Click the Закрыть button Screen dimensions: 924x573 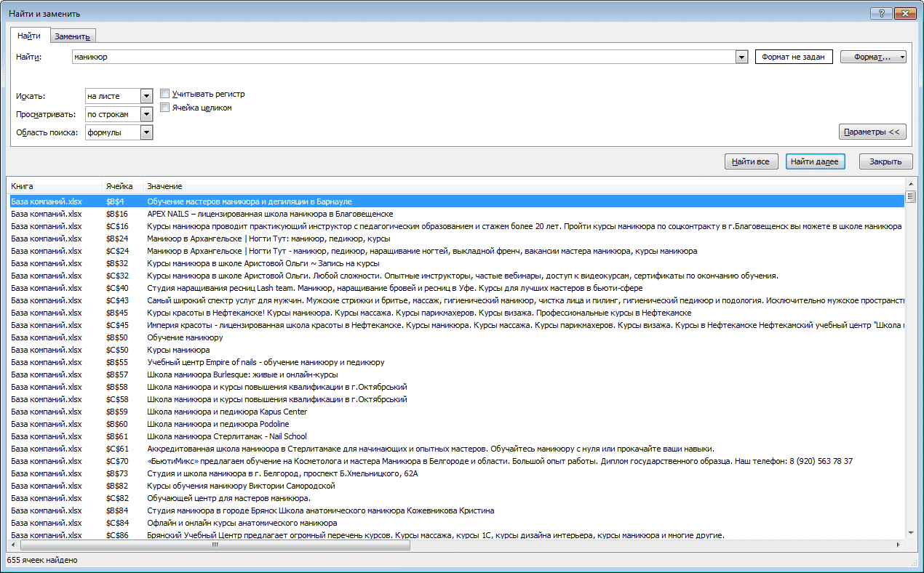pos(885,161)
